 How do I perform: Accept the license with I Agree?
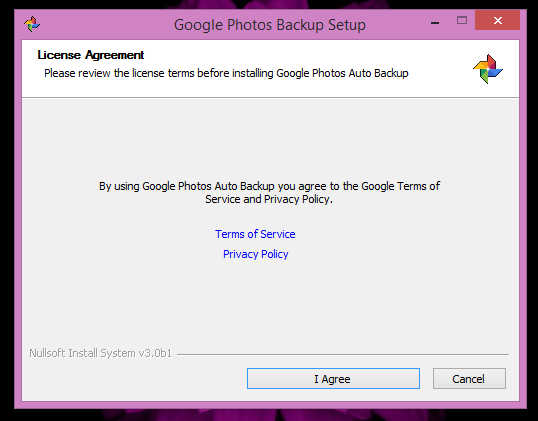click(333, 378)
